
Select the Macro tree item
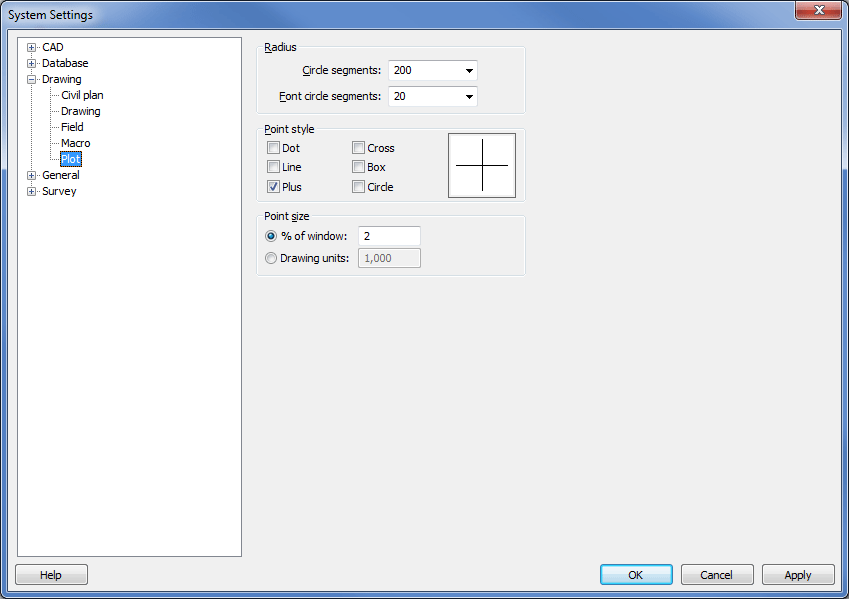point(75,143)
